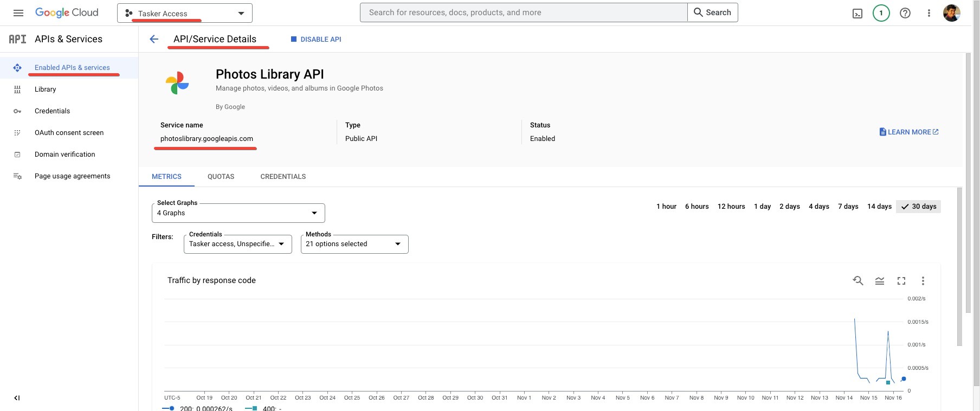
Task: Click the Credentials key icon
Action: 17,111
